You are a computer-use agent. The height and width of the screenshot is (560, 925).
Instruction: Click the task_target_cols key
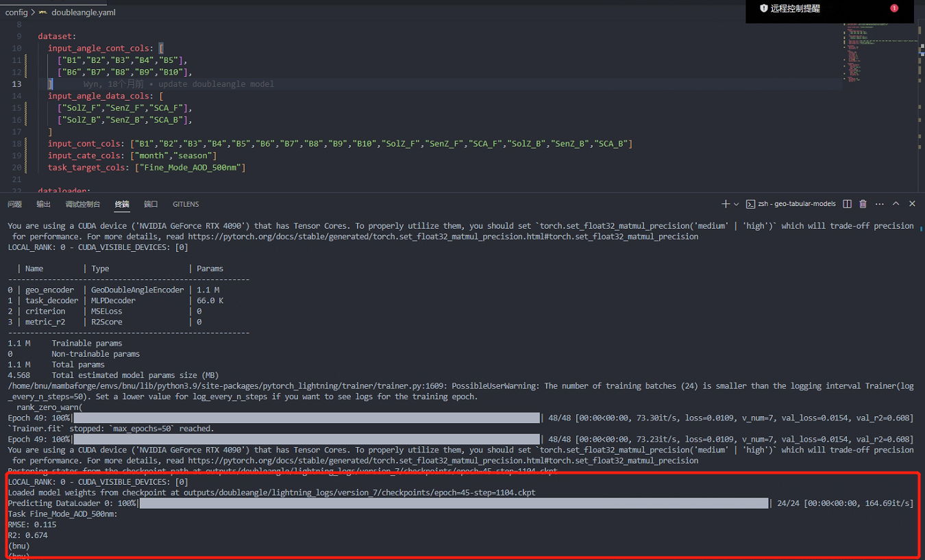[88, 167]
